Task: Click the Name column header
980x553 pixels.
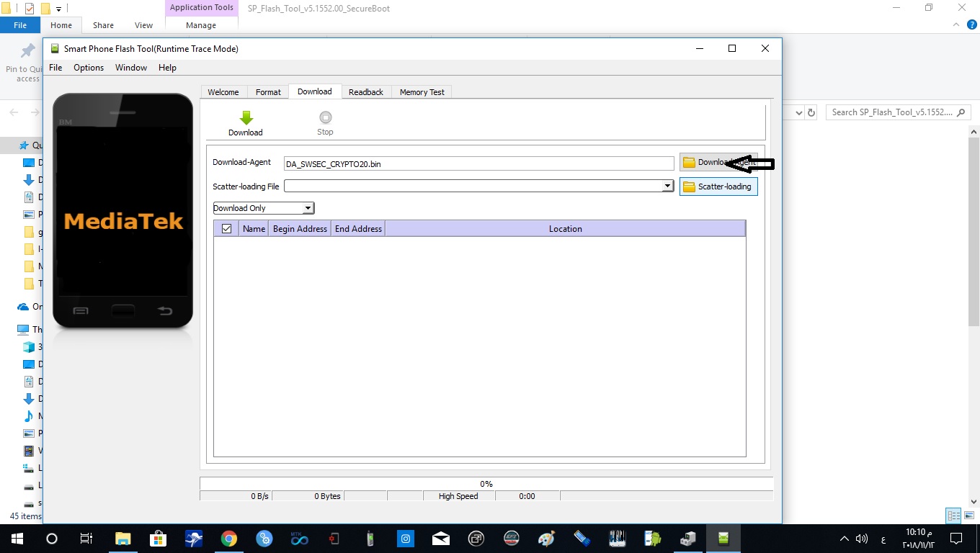Action: point(254,228)
